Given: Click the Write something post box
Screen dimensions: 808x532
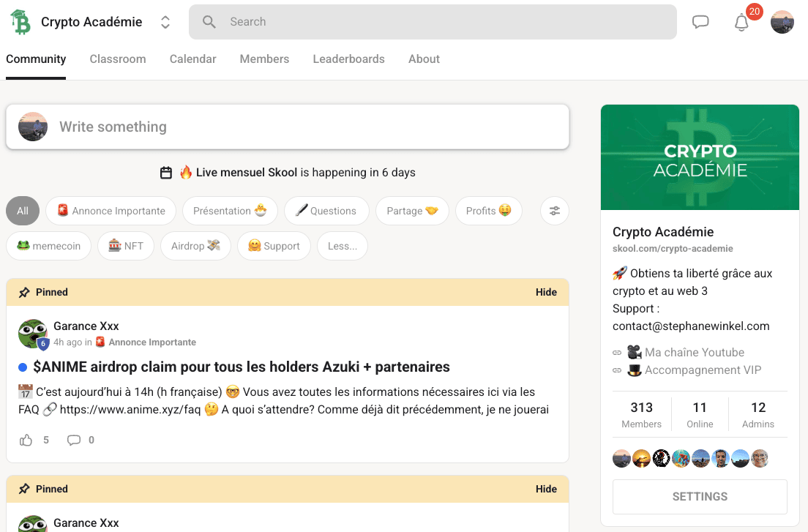Looking at the screenshot, I should [288, 127].
